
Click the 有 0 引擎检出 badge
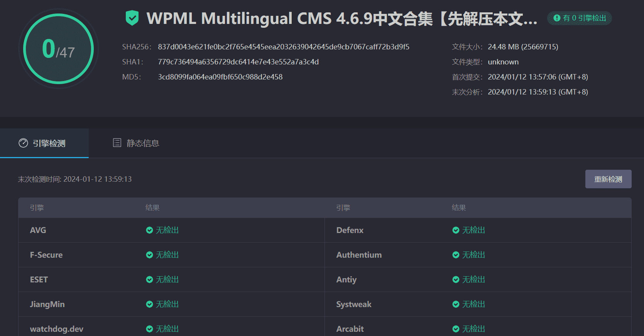point(580,18)
